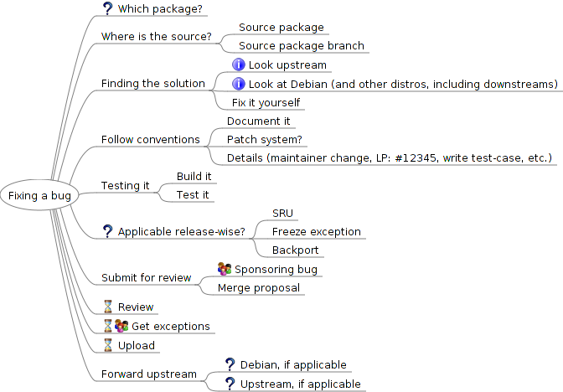Select the Forward upstream node
This screenshot has width=563, height=392.
148,374
